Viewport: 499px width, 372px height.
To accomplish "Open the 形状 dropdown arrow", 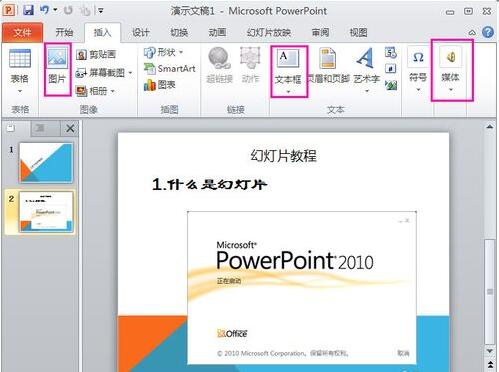I will pyautogui.click(x=181, y=52).
